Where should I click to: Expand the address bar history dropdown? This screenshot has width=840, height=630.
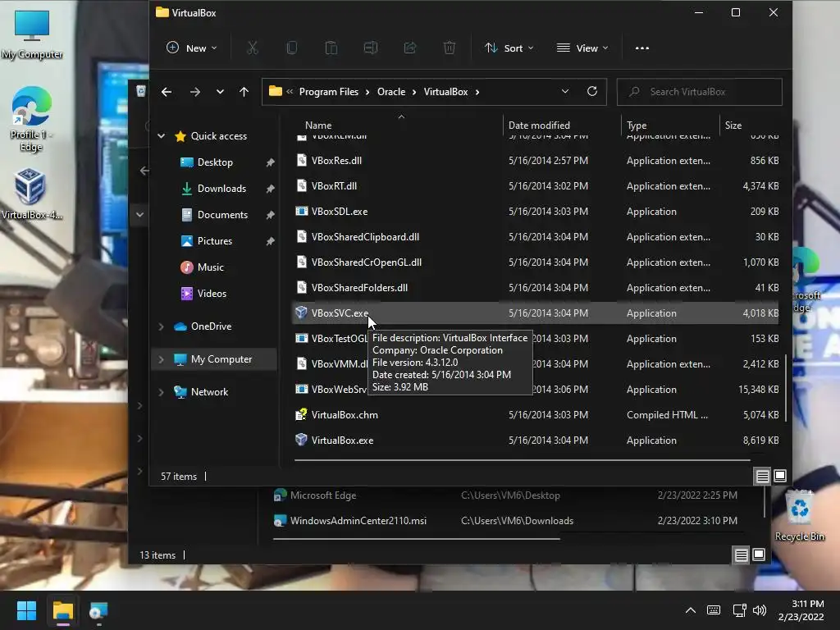coord(564,92)
